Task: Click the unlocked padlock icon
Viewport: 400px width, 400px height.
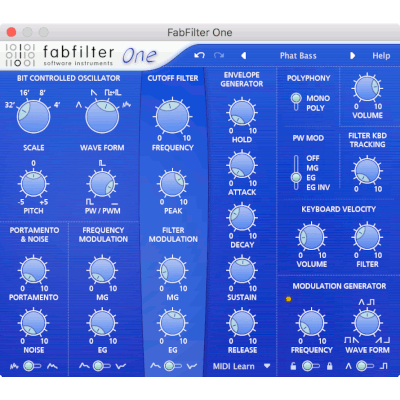Action: pos(293,366)
